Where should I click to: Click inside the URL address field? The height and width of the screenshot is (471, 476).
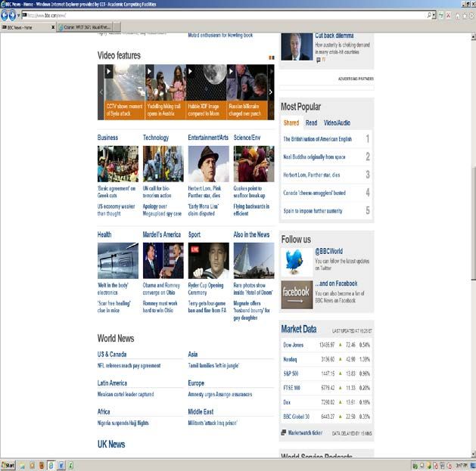click(x=225, y=15)
